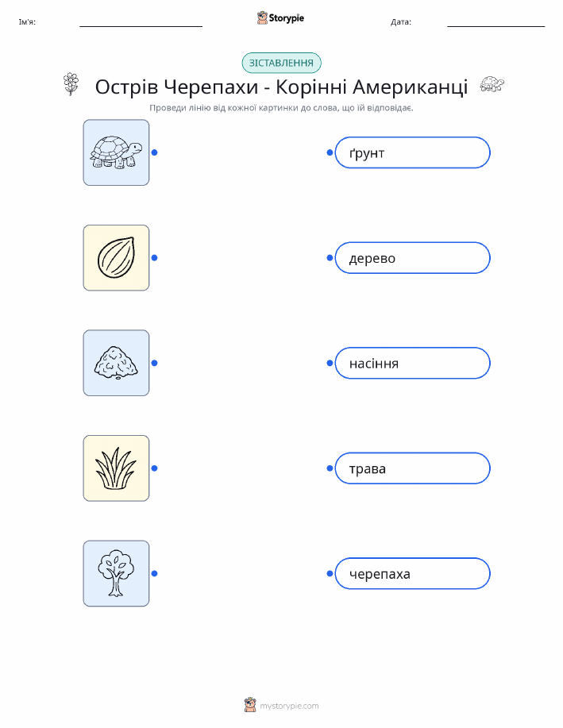Click the ЗІСТАВЛЕННЯ badge
This screenshot has height=728, width=563.
pos(281,63)
